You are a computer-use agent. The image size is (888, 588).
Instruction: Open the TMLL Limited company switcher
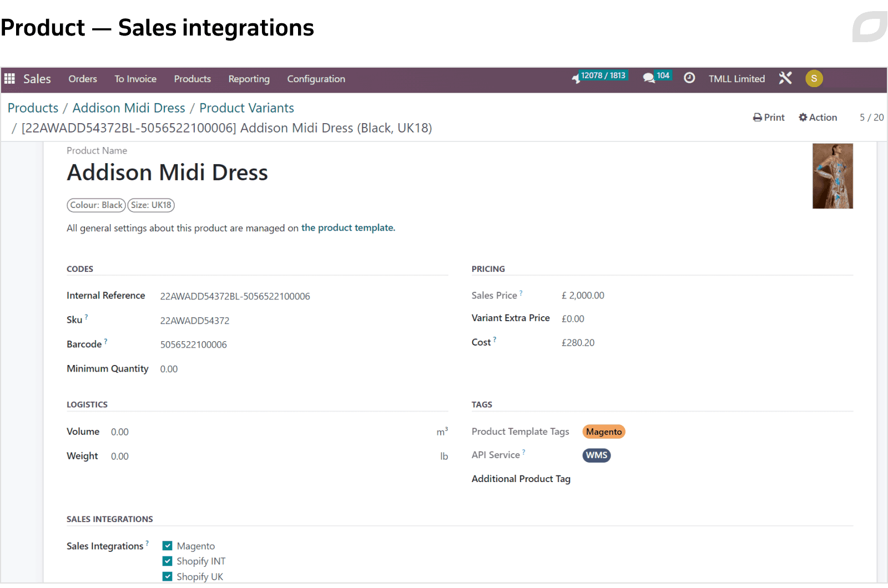[x=736, y=79]
